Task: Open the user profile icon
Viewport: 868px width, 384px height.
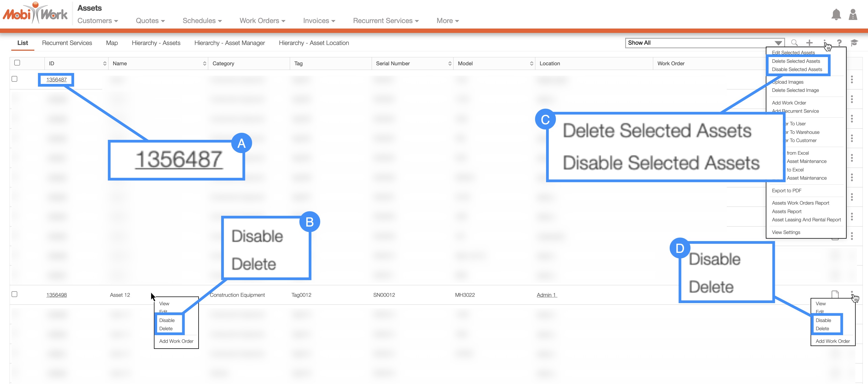Action: coord(853,15)
